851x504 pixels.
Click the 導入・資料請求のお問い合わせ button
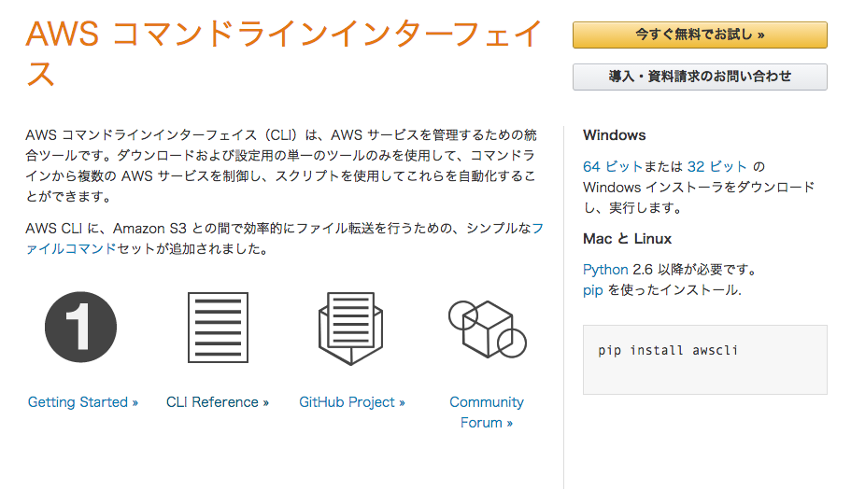[x=700, y=77]
